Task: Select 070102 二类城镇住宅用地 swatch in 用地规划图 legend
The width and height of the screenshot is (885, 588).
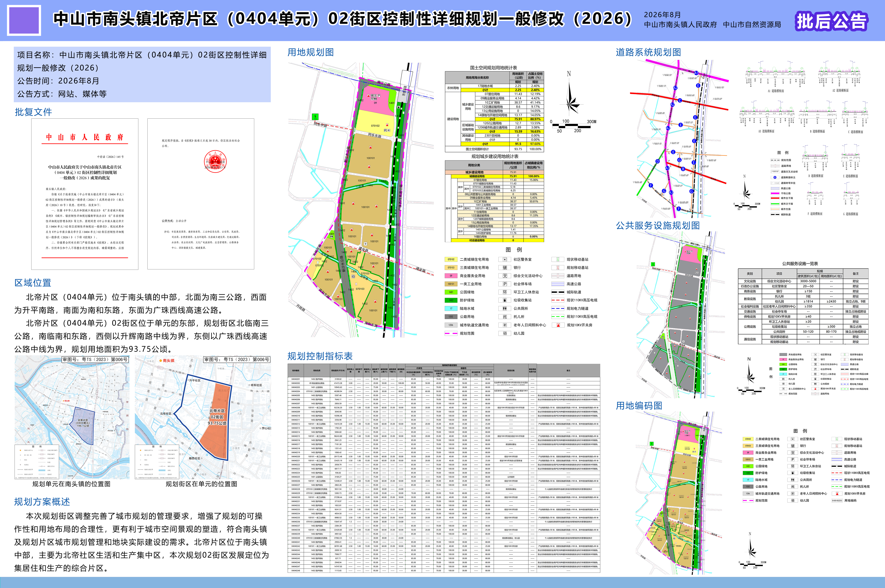Action: click(451, 259)
